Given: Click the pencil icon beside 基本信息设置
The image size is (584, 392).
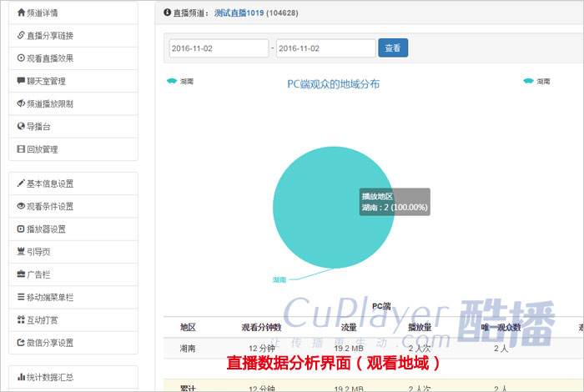Looking at the screenshot, I should 21,183.
